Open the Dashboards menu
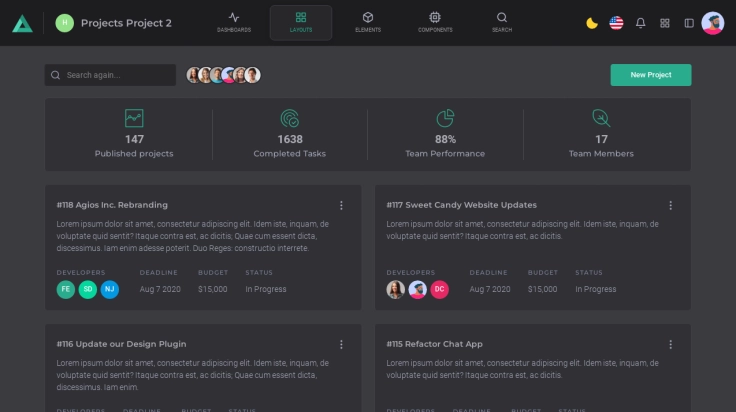Screen dimensions: 736x412 pos(234,22)
